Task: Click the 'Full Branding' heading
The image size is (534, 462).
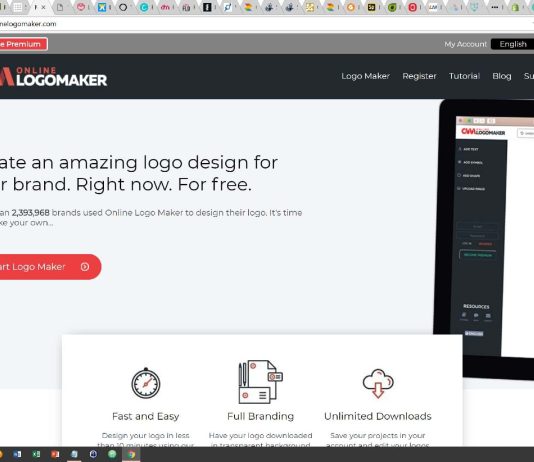Action: click(x=261, y=416)
